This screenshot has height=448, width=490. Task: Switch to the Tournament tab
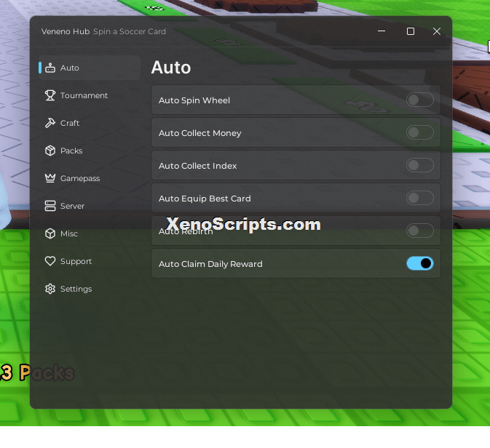[84, 95]
